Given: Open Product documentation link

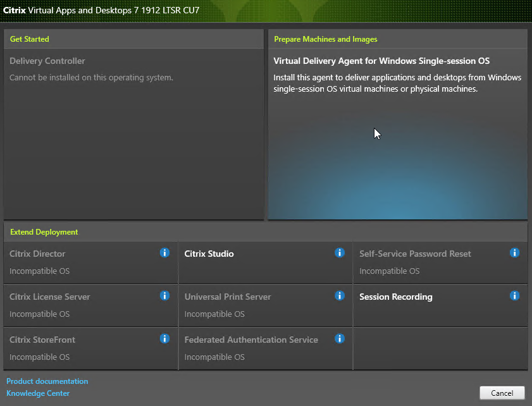Looking at the screenshot, I should [47, 381].
